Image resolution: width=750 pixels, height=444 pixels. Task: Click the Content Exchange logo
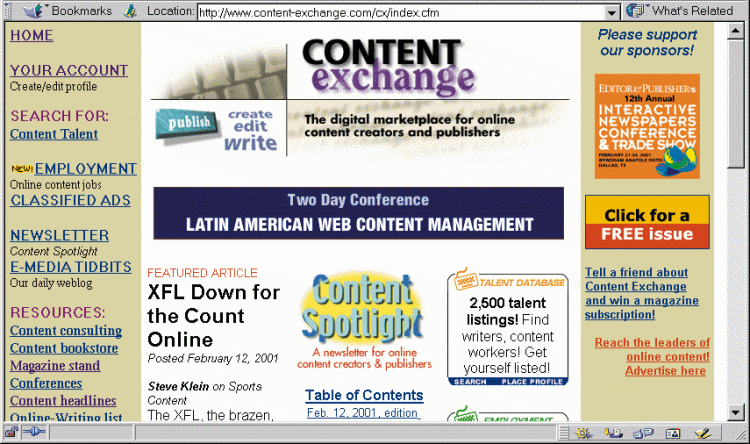pyautogui.click(x=388, y=66)
